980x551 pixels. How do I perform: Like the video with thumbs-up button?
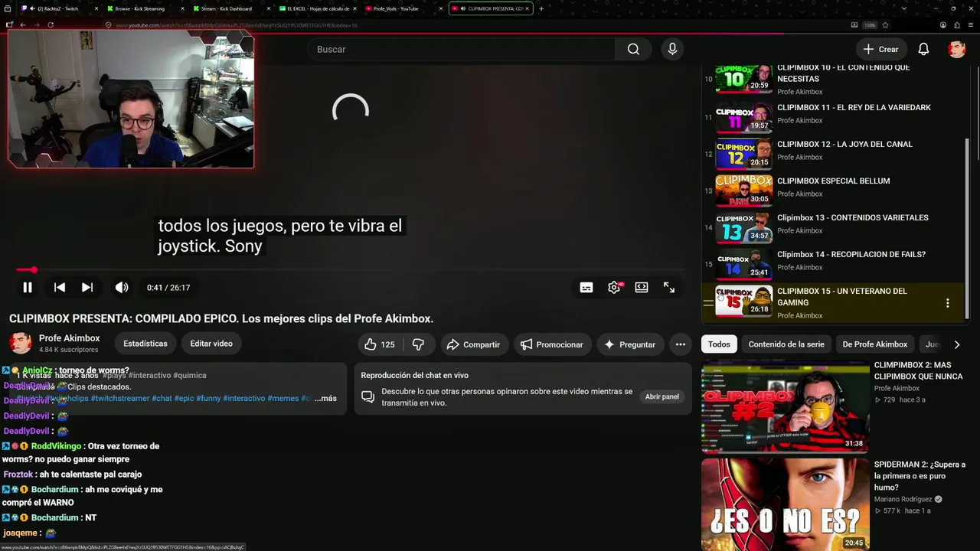(380, 344)
